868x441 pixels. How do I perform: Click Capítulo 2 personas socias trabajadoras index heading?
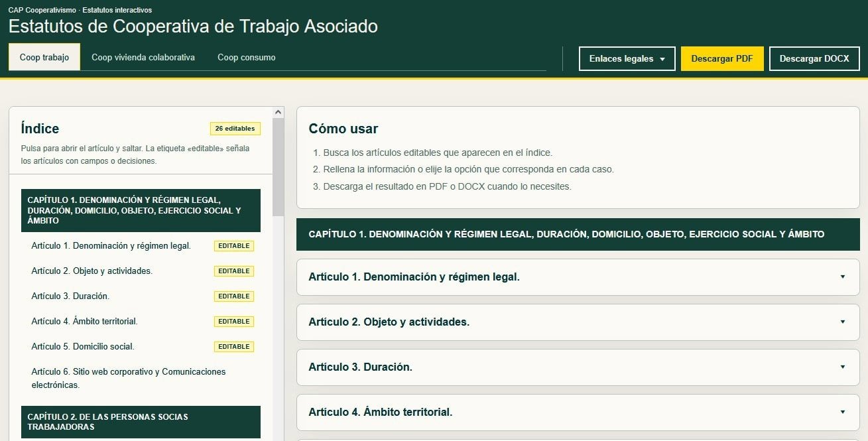pyautogui.click(x=141, y=422)
